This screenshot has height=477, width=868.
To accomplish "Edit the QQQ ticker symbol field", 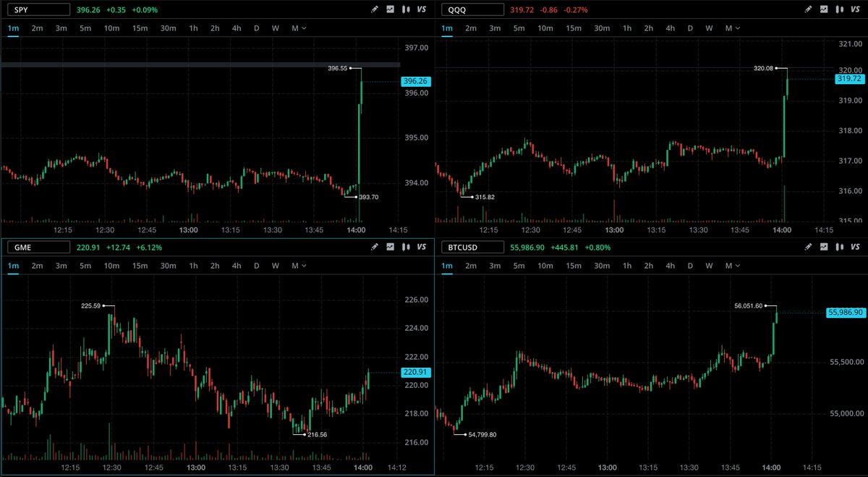I will [x=471, y=10].
